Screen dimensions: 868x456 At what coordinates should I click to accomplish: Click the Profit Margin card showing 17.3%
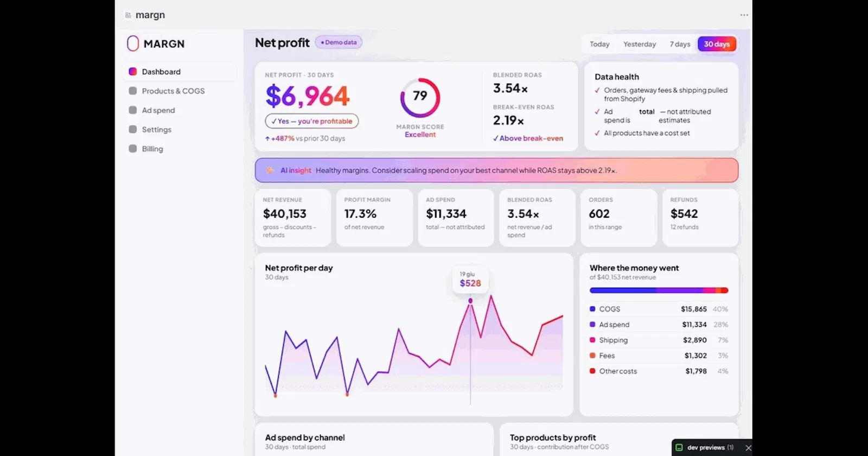click(374, 218)
